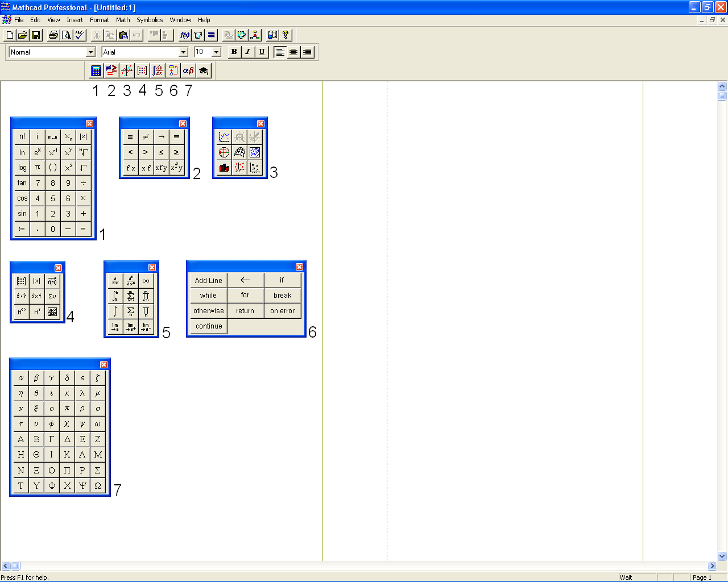Click the Insert Matrix button in the matrix palette

22,281
